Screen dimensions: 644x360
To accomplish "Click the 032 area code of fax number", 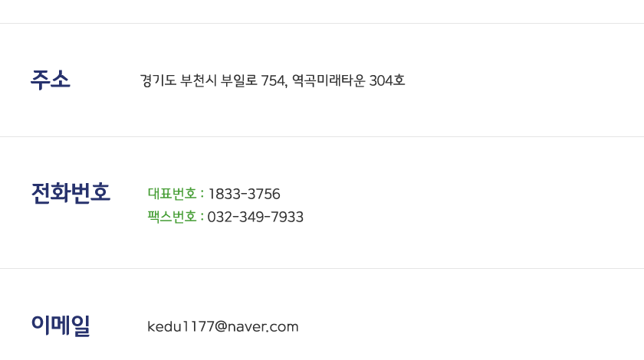I will [x=219, y=218].
